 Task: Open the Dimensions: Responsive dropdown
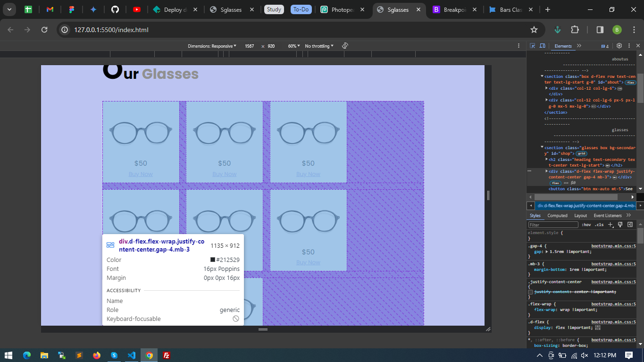tap(212, 46)
